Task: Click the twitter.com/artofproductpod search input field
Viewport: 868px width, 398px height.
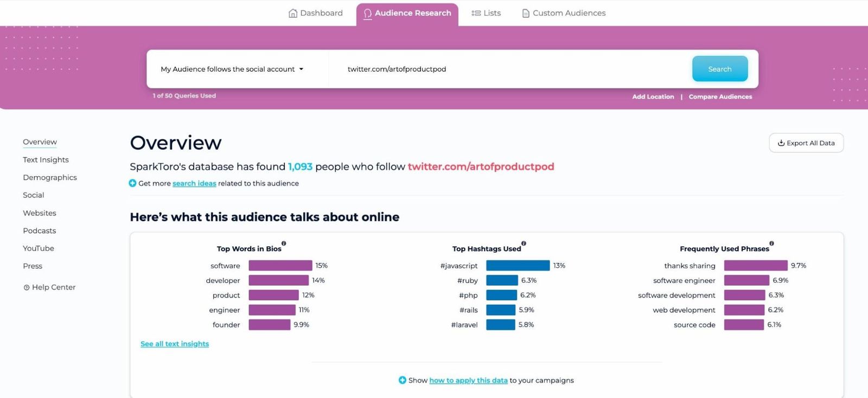Action: coord(510,69)
